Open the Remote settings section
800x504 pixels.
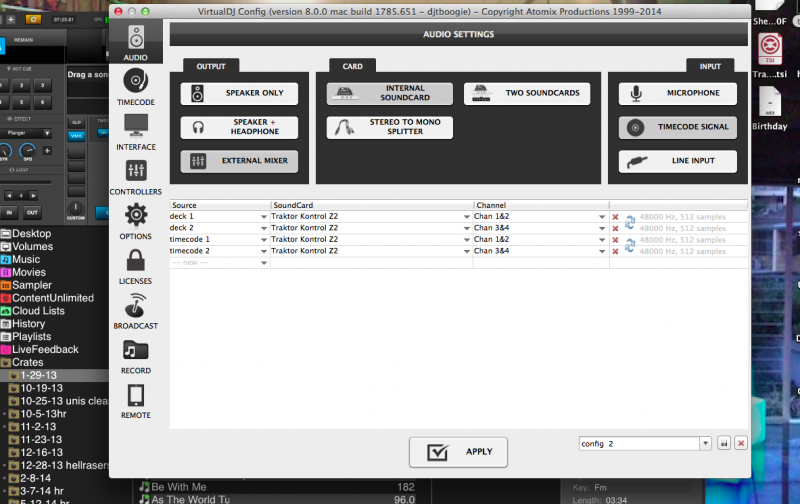pyautogui.click(x=136, y=401)
